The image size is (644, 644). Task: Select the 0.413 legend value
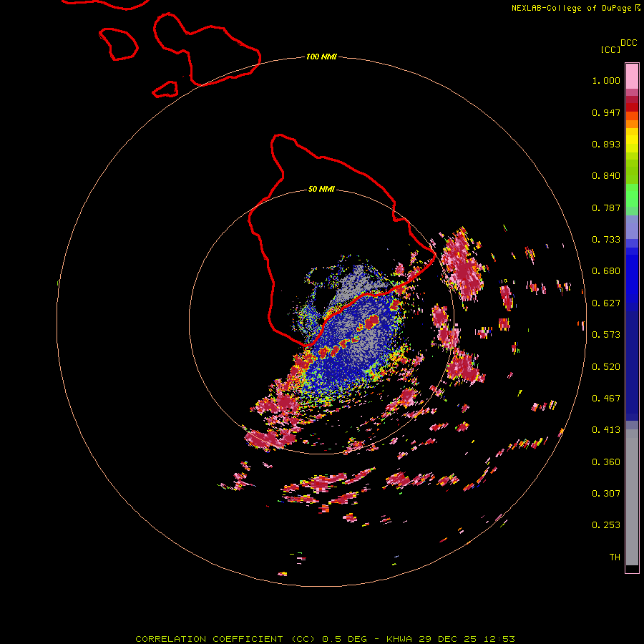pos(606,430)
